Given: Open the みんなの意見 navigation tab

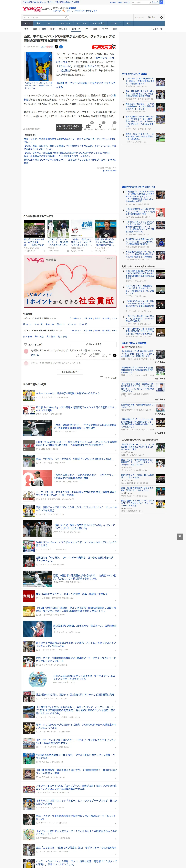Looking at the screenshot, I should [x=99, y=24].
